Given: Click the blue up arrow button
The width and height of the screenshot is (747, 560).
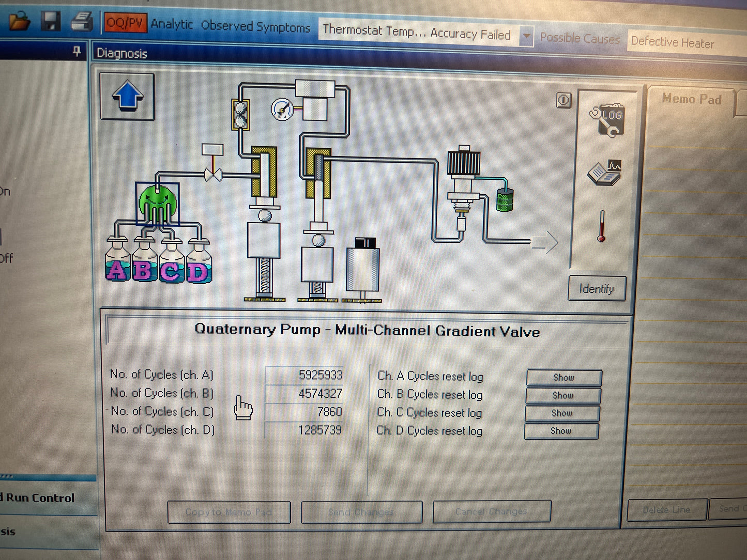Looking at the screenshot, I should coord(127,97).
